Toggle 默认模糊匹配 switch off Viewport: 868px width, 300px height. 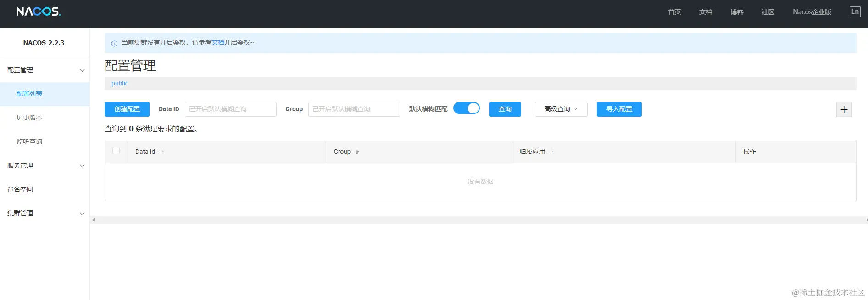click(467, 108)
